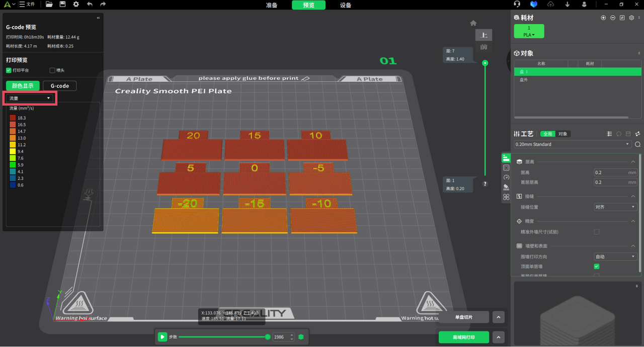This screenshot has width=644, height=347.
Task: Open the 接缝位置 dropdown
Action: click(x=616, y=207)
